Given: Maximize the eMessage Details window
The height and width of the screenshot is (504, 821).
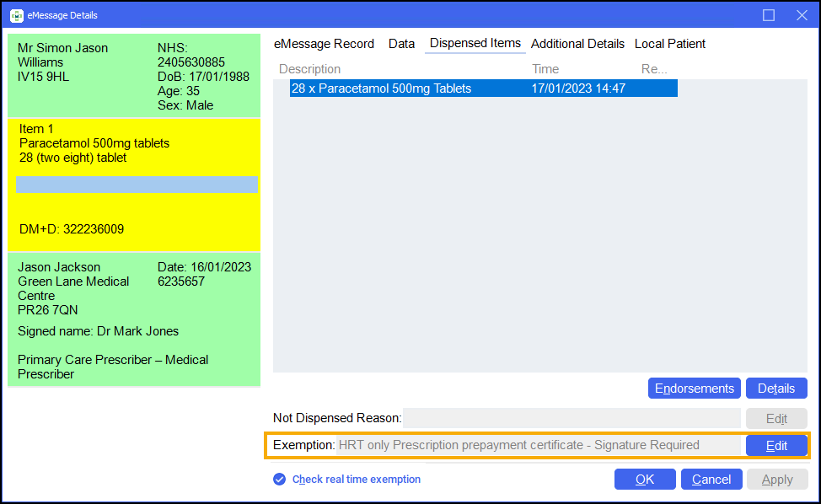Looking at the screenshot, I should pyautogui.click(x=769, y=15).
